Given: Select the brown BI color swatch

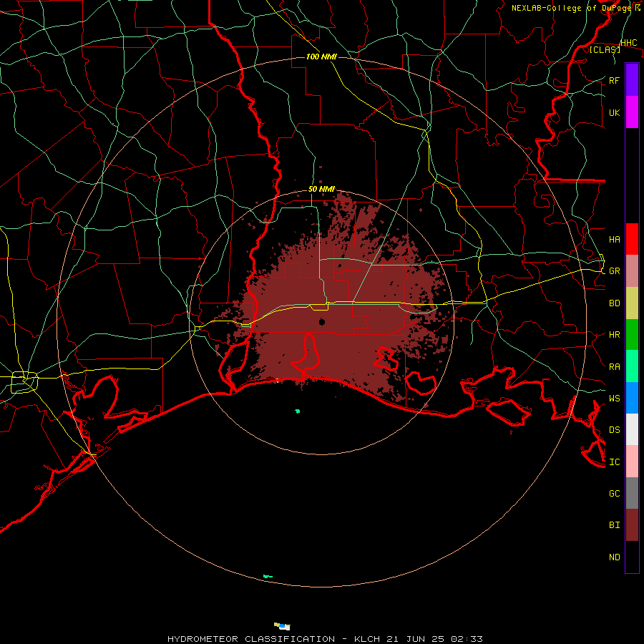Looking at the screenshot, I should click(632, 525).
